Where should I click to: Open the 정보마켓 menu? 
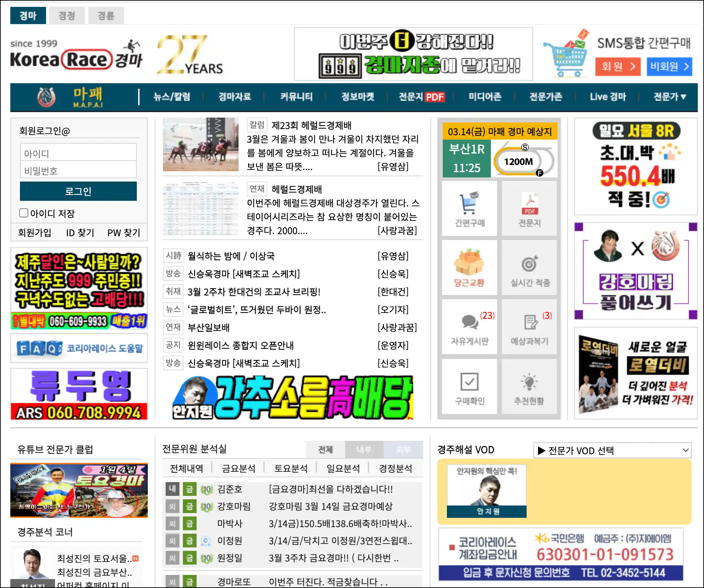point(357,97)
